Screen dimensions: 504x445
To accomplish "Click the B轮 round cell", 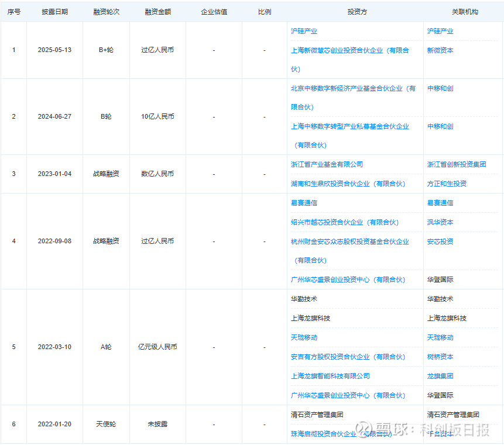I will coord(106,116).
